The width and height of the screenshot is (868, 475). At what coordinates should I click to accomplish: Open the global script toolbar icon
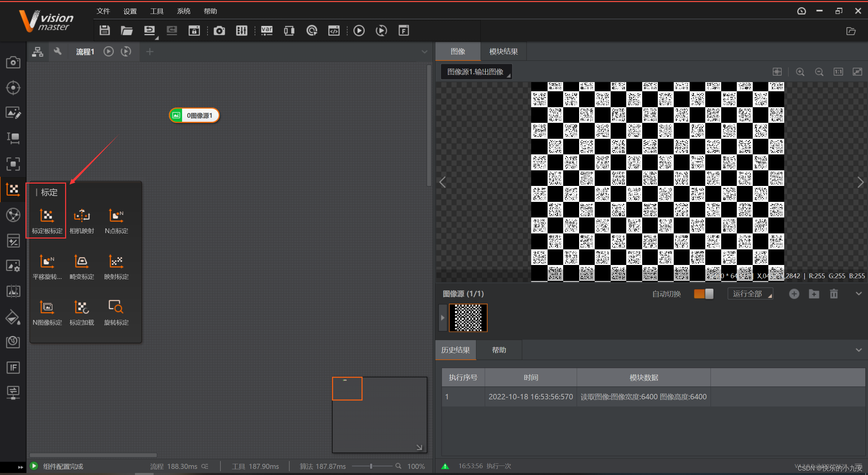(x=334, y=31)
